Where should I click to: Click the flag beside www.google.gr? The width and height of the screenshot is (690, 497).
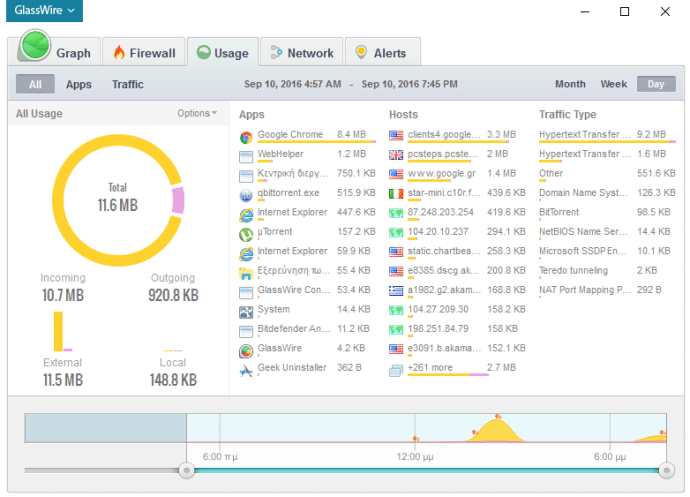pos(396,174)
